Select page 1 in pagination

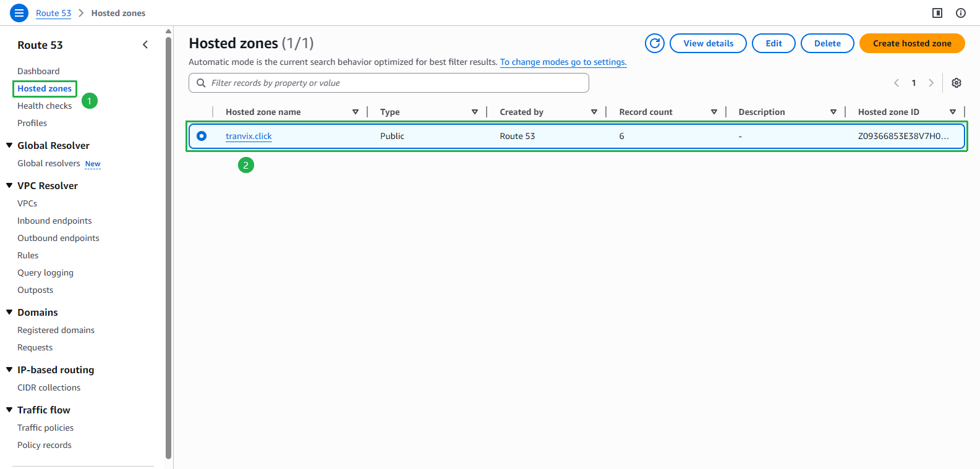(914, 83)
